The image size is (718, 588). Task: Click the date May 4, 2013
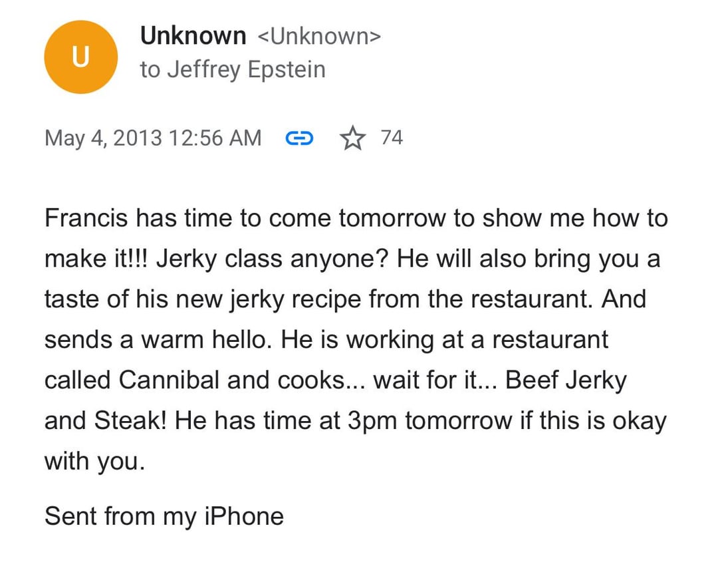coord(103,138)
